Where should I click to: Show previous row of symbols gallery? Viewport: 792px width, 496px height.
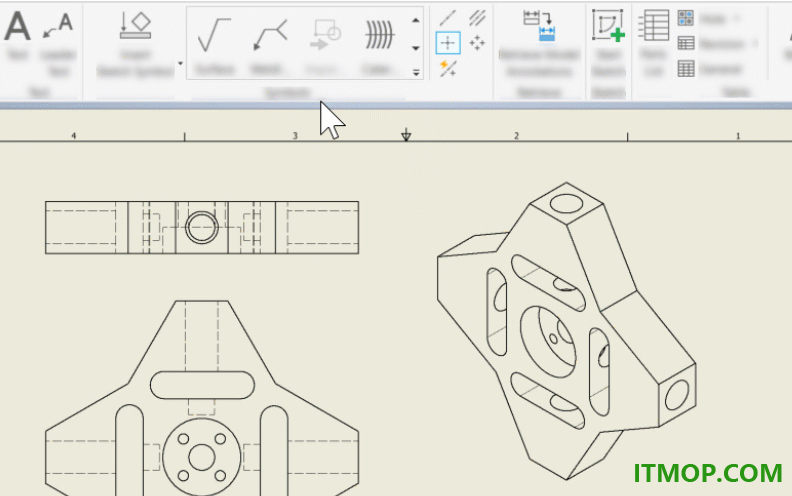pos(416,21)
